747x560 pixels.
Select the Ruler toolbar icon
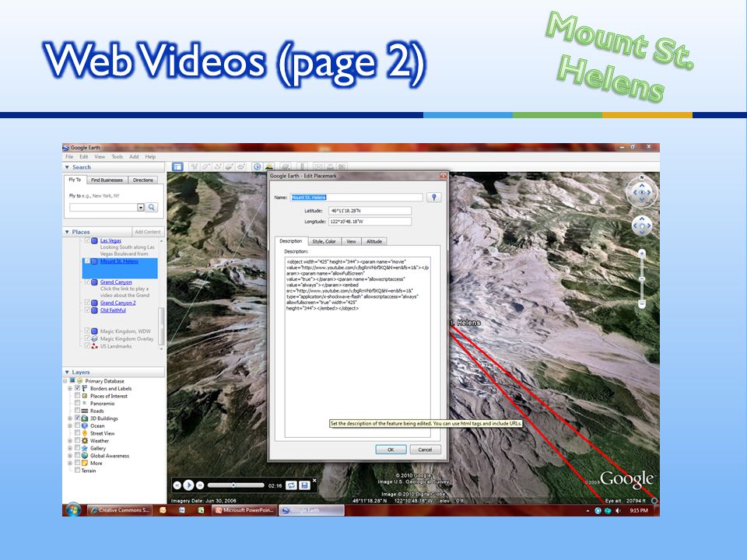[302, 166]
